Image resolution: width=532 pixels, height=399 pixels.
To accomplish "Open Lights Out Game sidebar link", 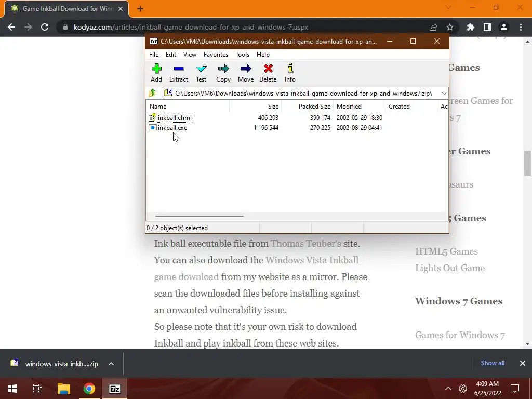I will click(x=450, y=268).
